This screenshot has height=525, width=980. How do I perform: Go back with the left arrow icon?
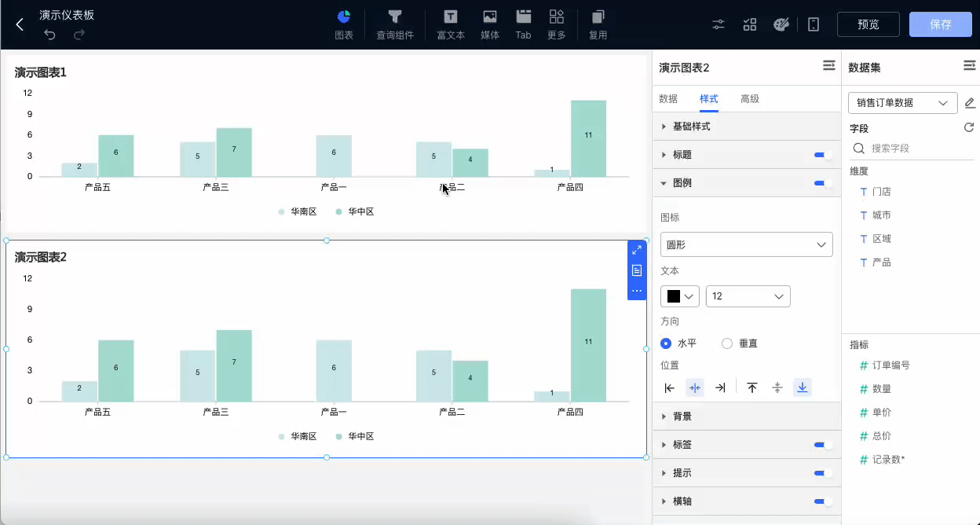point(20,24)
